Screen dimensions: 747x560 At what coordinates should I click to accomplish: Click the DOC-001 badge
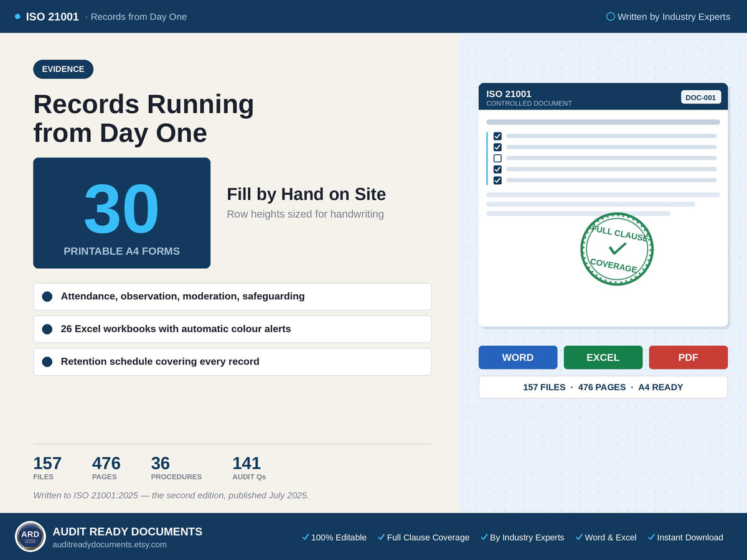click(x=701, y=97)
